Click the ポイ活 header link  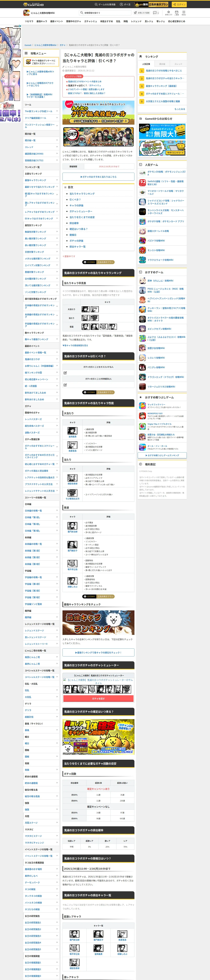[x=125, y=5]
